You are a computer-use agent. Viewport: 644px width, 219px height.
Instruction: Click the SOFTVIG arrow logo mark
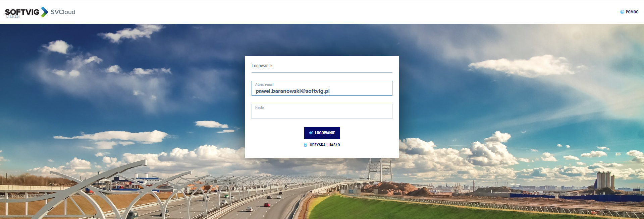[45, 12]
